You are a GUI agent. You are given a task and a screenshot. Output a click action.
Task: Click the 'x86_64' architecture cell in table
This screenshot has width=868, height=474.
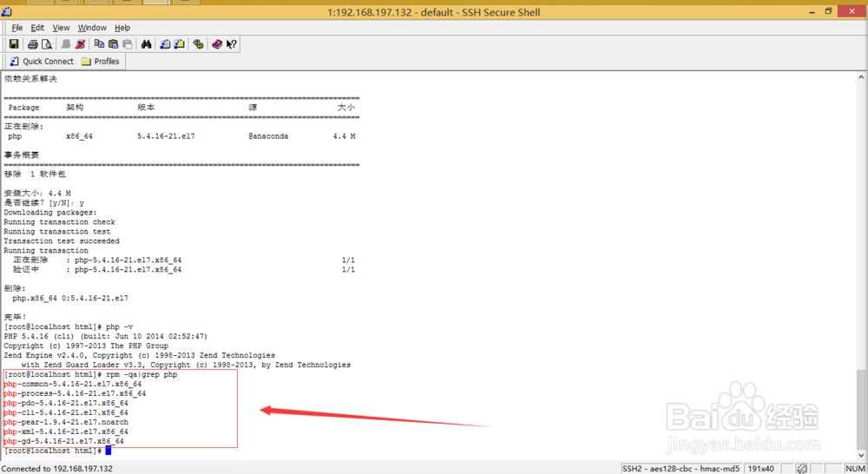[79, 136]
